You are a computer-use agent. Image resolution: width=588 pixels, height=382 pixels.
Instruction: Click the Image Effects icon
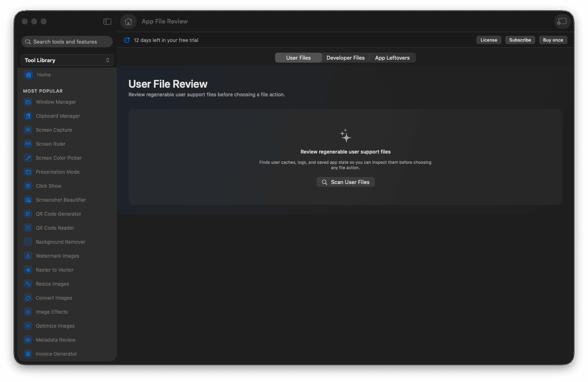click(28, 312)
